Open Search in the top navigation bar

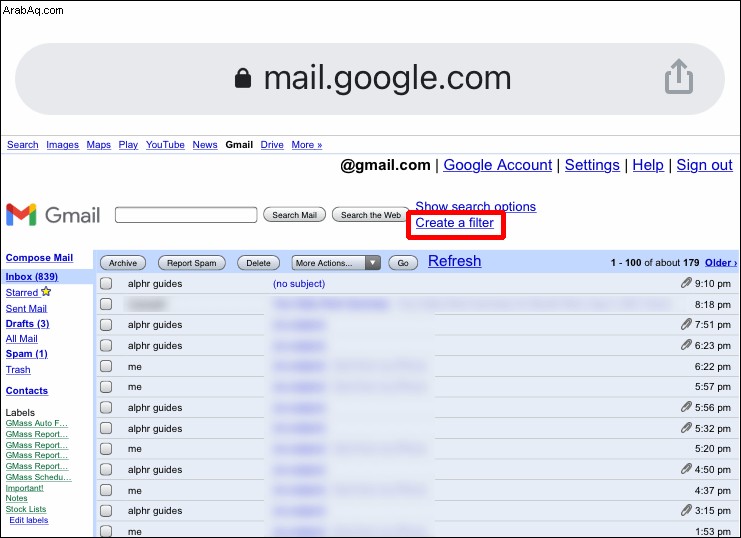click(x=23, y=145)
